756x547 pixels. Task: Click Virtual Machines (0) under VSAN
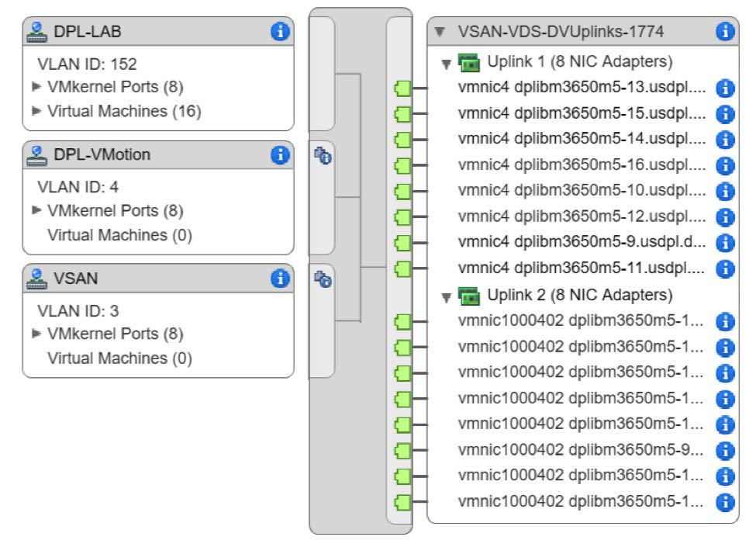click(x=119, y=358)
